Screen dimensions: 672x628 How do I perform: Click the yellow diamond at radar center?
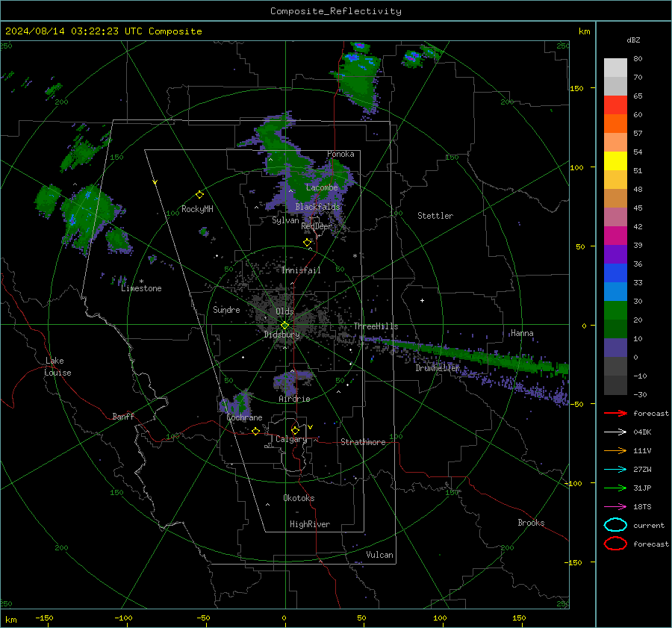coord(284,326)
